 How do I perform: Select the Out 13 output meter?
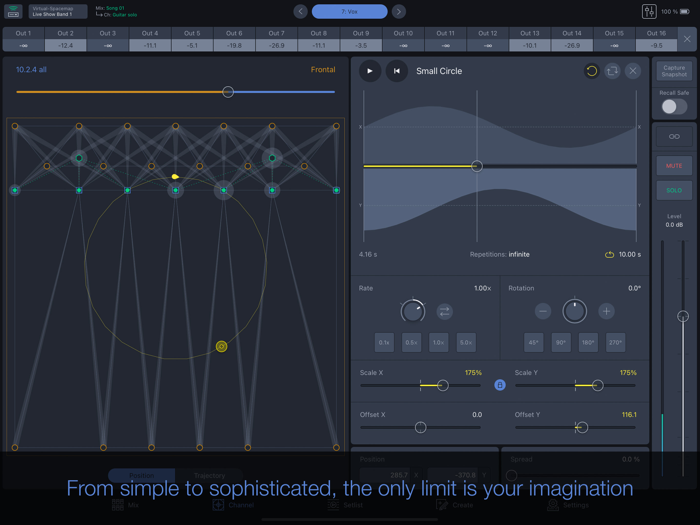pyautogui.click(x=529, y=39)
